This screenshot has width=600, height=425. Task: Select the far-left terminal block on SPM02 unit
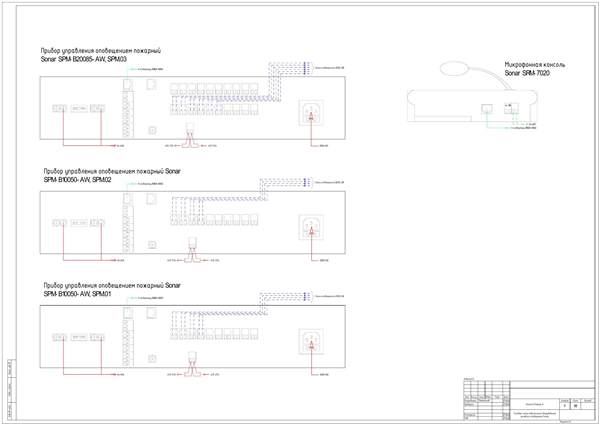(59, 223)
